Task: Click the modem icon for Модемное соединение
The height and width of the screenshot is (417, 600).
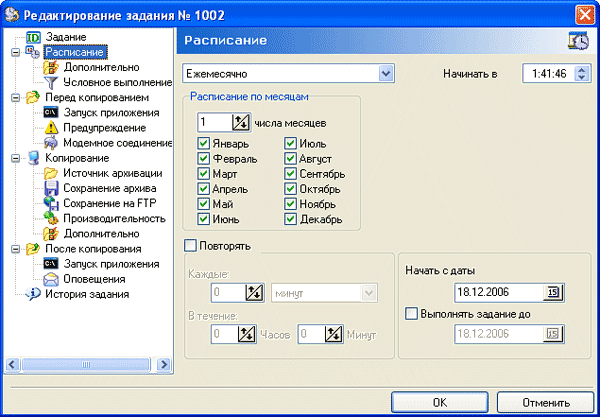Action: point(51,143)
